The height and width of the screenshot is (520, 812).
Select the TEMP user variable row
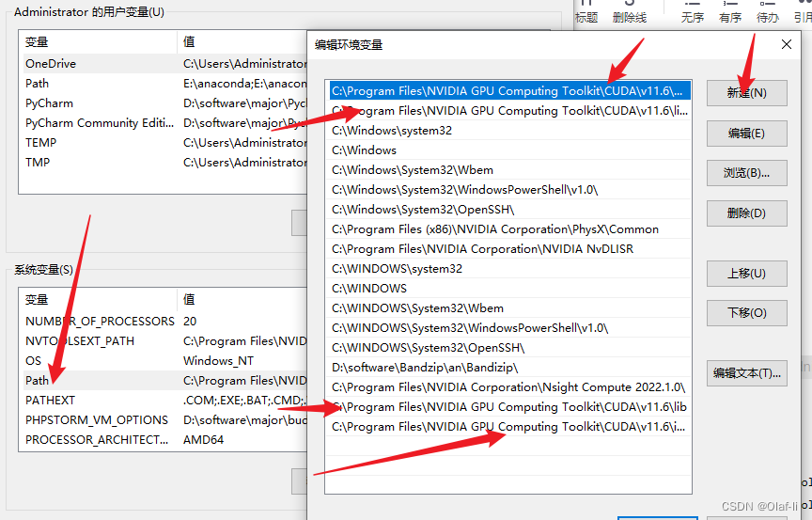click(x=165, y=142)
